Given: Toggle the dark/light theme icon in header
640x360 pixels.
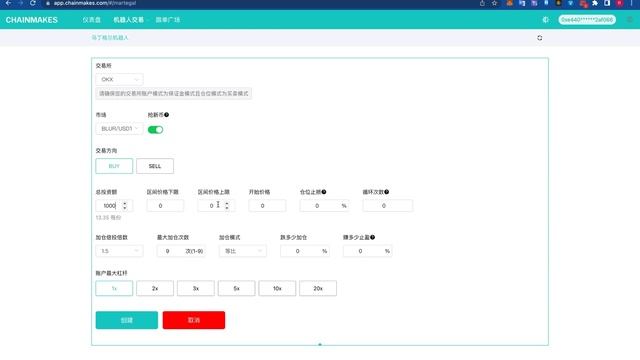Looking at the screenshot, I should (x=545, y=20).
